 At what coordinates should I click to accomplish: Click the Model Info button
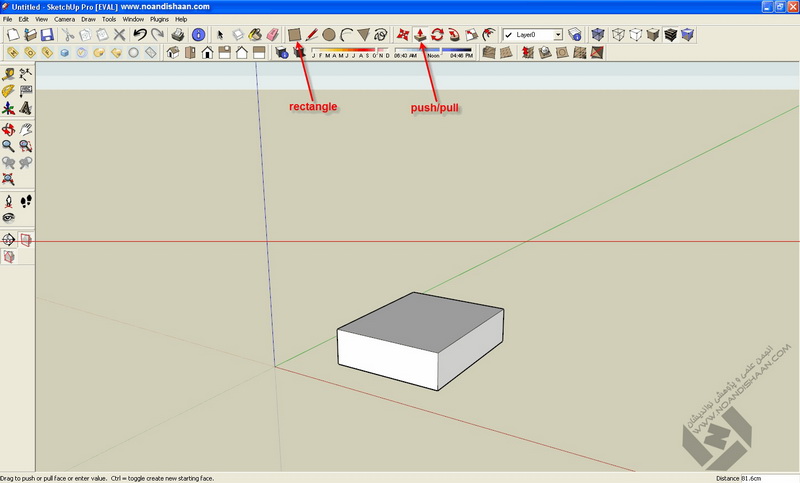click(198, 34)
